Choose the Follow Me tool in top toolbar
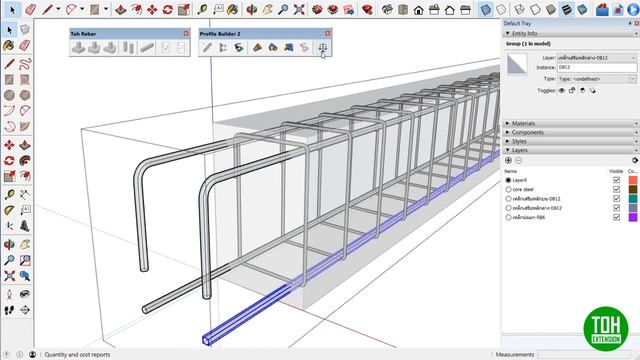The height and width of the screenshot is (360, 640). coord(136,9)
